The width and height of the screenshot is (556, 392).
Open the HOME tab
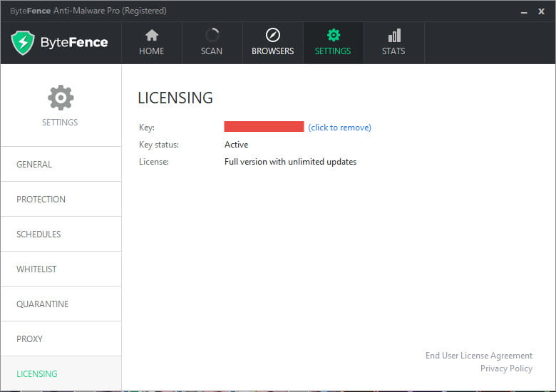[x=152, y=43]
